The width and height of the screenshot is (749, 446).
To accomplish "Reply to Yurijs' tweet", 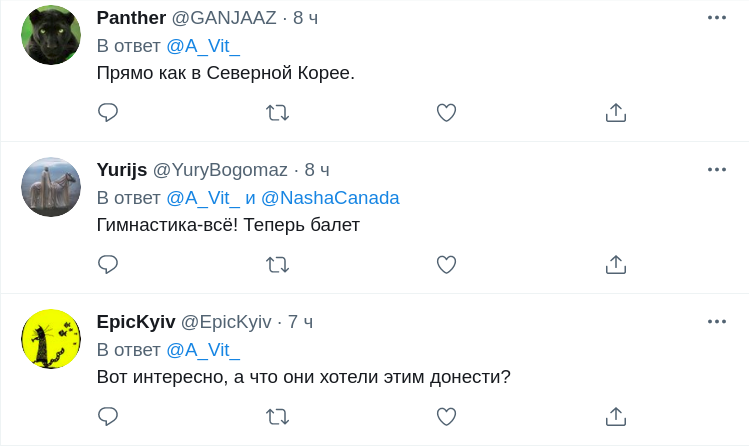I will click(x=108, y=265).
